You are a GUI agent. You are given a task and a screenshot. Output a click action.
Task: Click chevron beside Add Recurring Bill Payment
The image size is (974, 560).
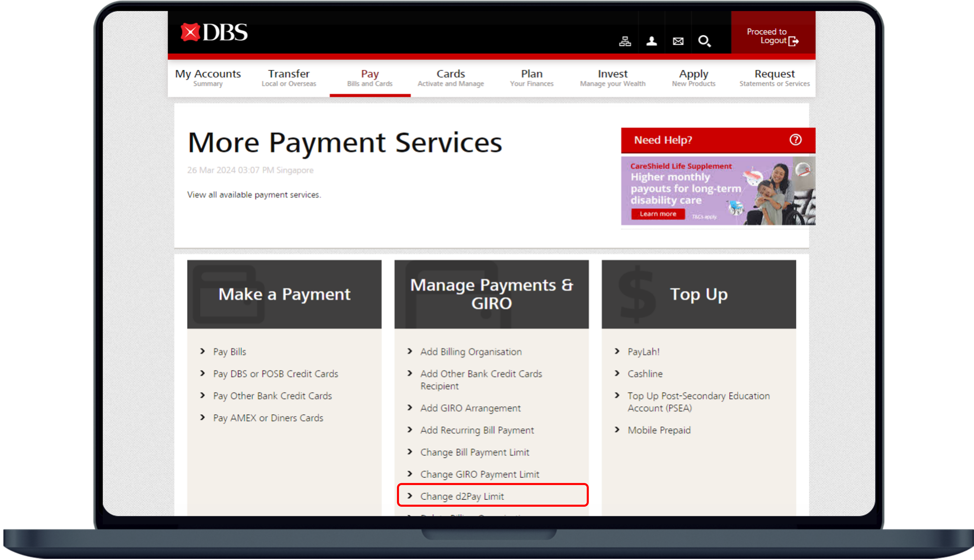[409, 430]
